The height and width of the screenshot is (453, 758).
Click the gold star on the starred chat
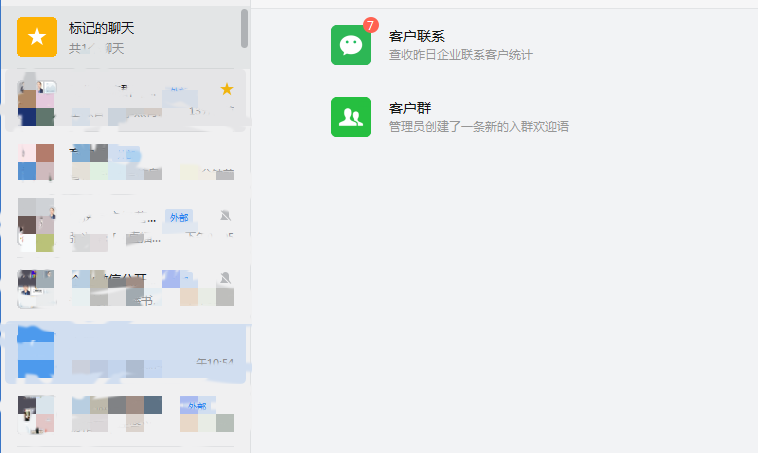tap(227, 89)
